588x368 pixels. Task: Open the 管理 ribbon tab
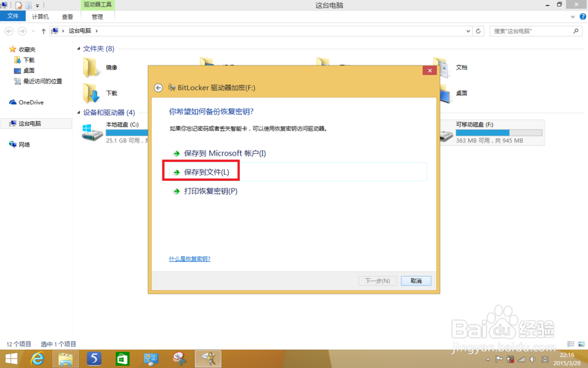[97, 16]
